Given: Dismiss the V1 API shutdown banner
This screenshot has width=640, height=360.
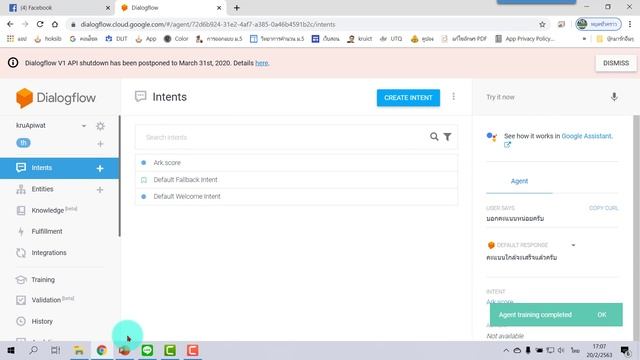Looking at the screenshot, I should (x=616, y=63).
